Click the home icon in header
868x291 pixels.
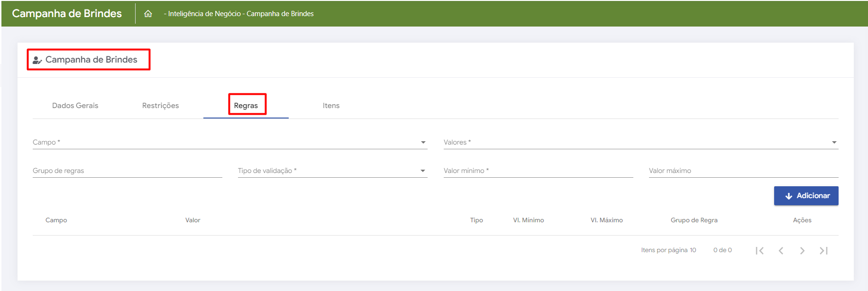coord(148,14)
